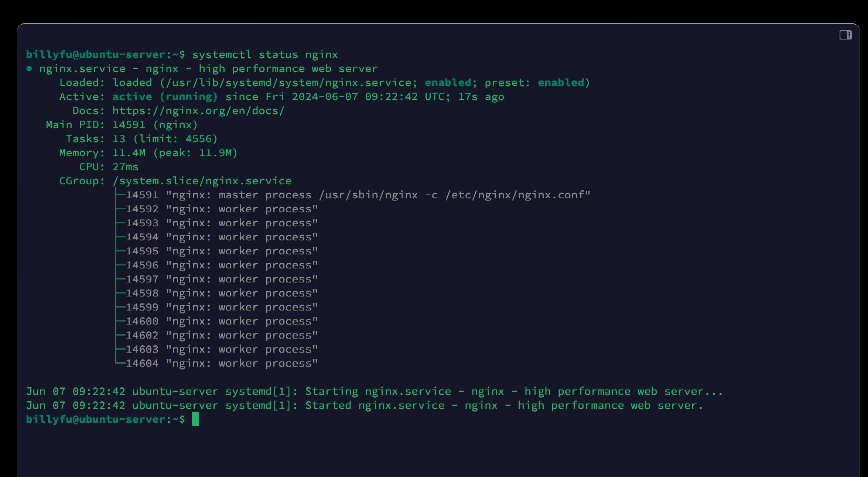Image resolution: width=868 pixels, height=477 pixels.
Task: Click the 'Starting nginx.service' log line
Action: [x=374, y=391]
